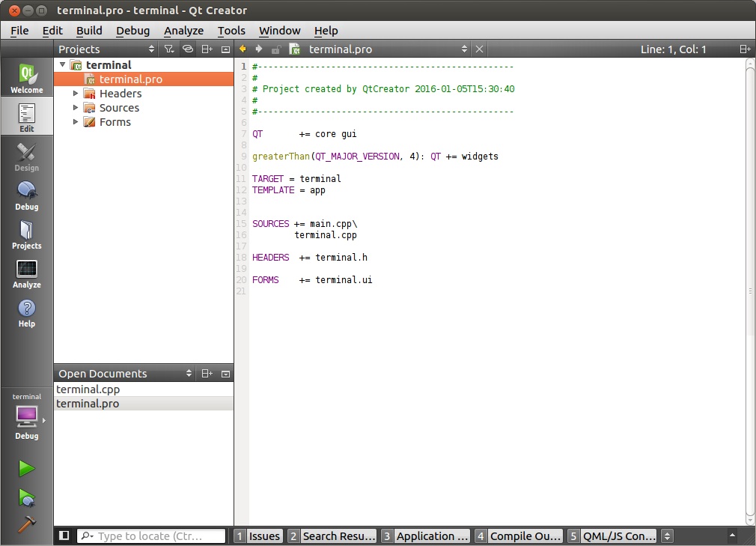Close the Projects side panel

pos(225,49)
